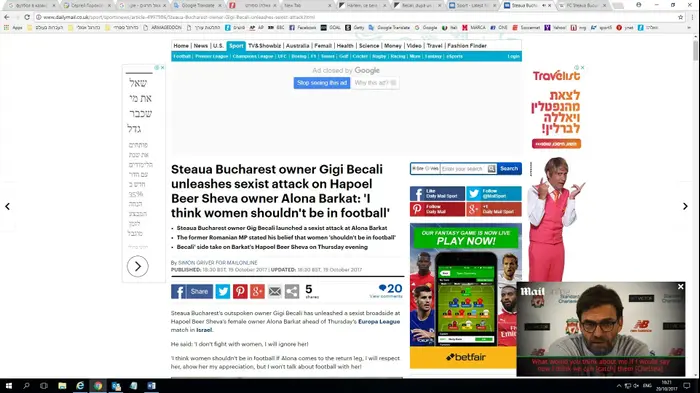Close the Hebrew ad on left
Viewport: 700px width, 393px height.
pos(162,67)
